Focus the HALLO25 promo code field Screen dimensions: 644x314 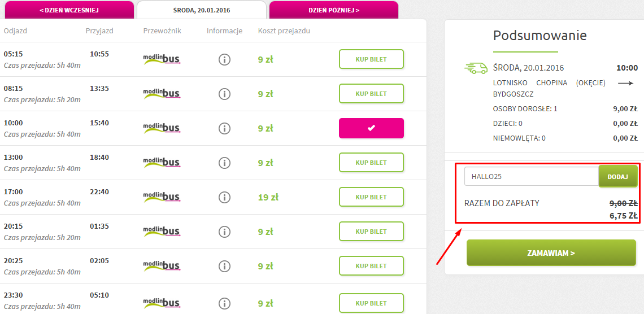532,177
